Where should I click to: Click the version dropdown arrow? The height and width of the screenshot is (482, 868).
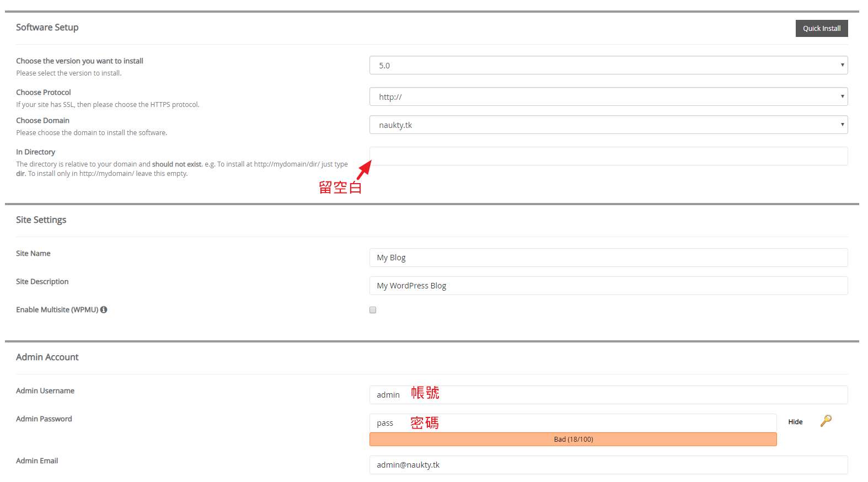pyautogui.click(x=842, y=65)
